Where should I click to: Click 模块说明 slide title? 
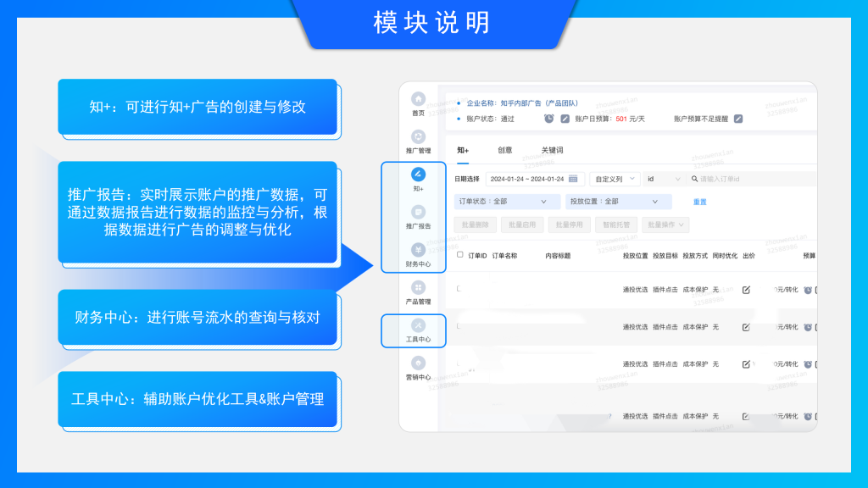(x=431, y=23)
